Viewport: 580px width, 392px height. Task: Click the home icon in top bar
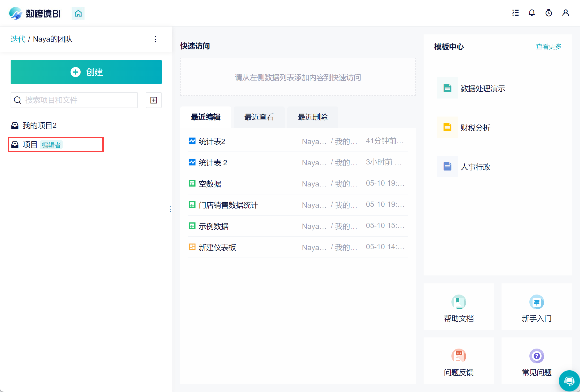78,13
